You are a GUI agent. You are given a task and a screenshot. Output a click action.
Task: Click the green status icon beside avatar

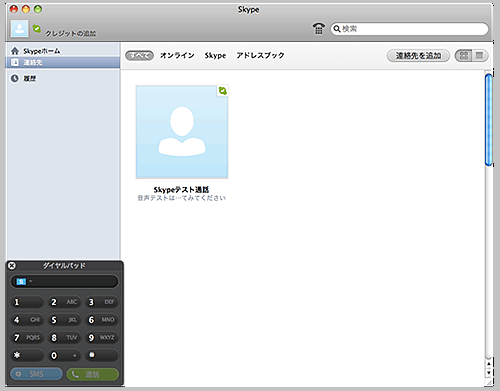click(x=37, y=29)
